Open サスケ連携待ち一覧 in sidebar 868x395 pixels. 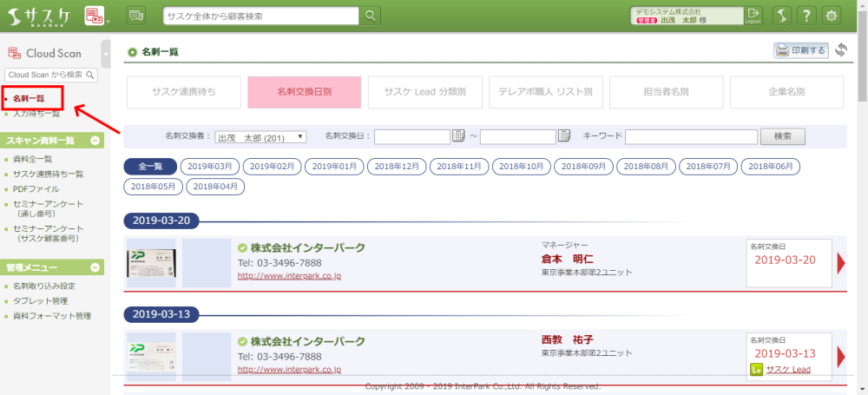tap(48, 174)
